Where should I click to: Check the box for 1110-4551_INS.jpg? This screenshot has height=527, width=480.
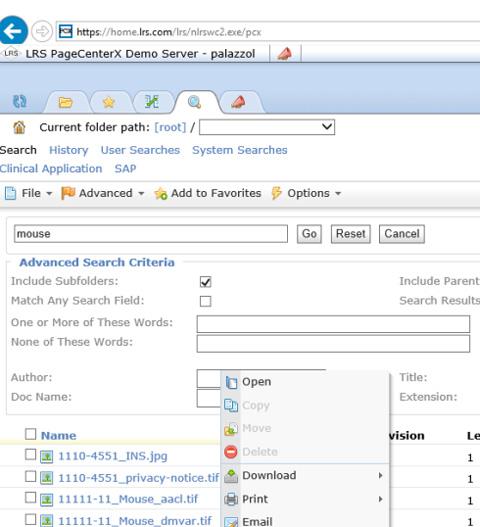(31, 455)
